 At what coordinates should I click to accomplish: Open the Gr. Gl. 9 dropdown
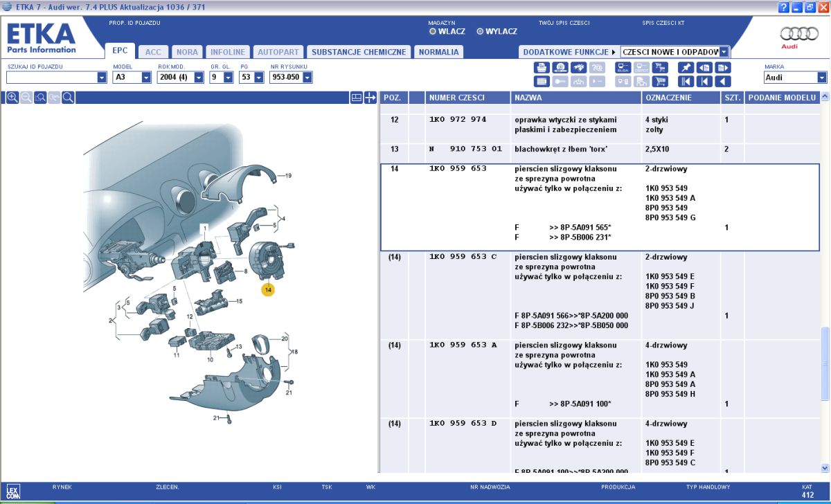(x=229, y=78)
